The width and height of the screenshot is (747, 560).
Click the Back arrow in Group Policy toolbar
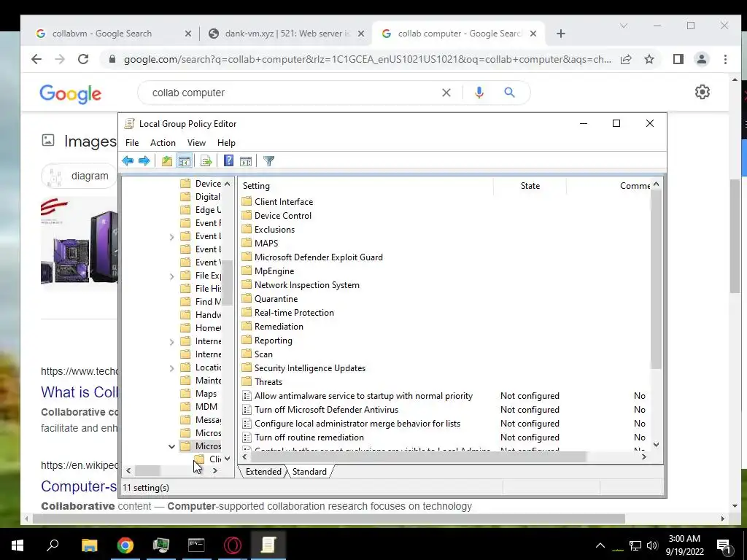tap(128, 161)
